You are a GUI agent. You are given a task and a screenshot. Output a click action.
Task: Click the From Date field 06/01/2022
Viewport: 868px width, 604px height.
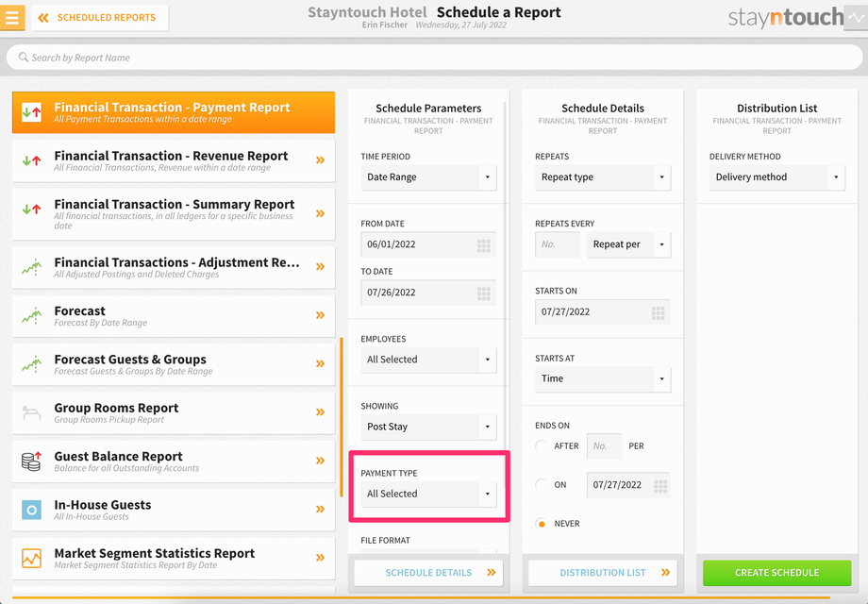click(428, 244)
